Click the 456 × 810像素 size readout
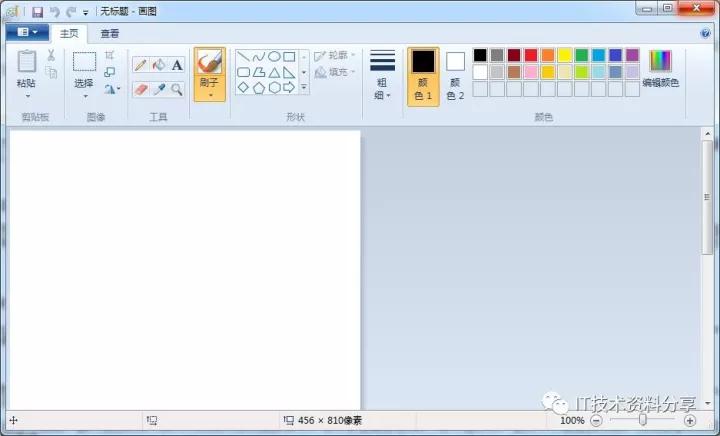This screenshot has width=720, height=436. pyautogui.click(x=330, y=420)
